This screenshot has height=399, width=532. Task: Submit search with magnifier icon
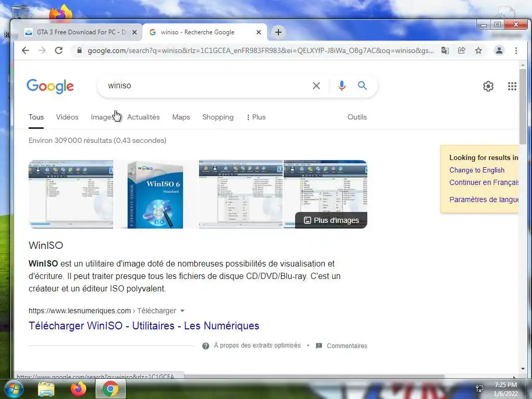tap(362, 86)
